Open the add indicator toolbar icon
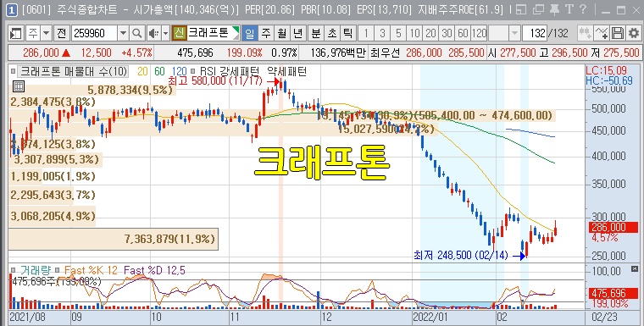Viewport: 644px width, 326px height. coord(585,33)
